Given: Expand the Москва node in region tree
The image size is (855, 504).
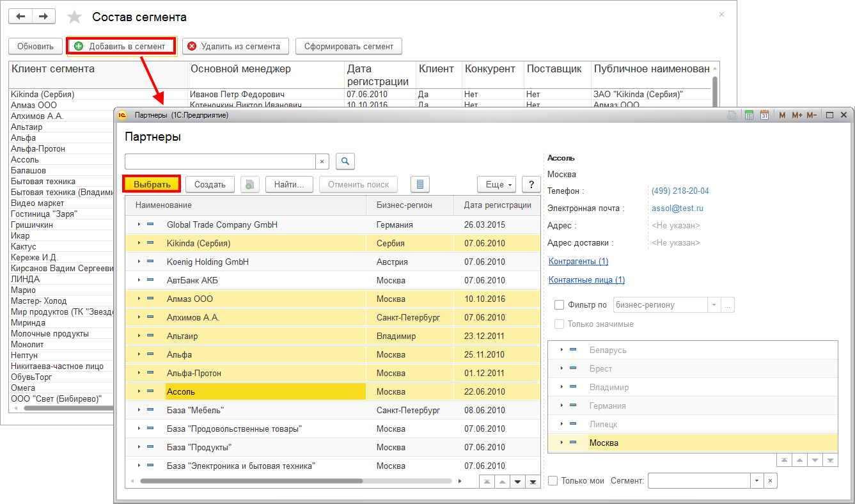Looking at the screenshot, I should [x=561, y=443].
